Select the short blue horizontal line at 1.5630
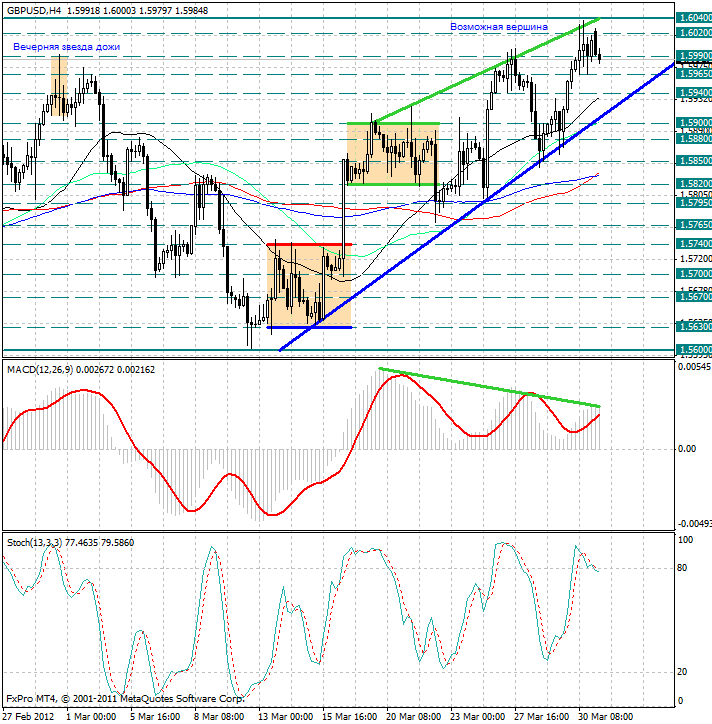The height and width of the screenshot is (724, 712). 309,327
